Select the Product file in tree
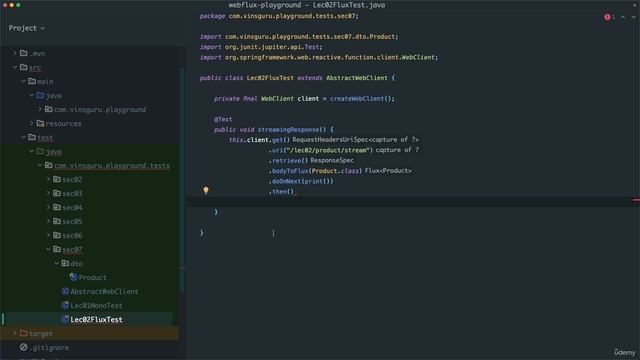Viewport: 640px width, 360px height. point(93,278)
